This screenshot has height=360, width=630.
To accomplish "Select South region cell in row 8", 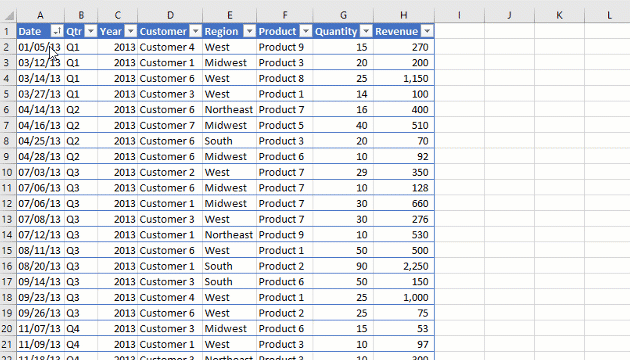I will coord(229,141).
